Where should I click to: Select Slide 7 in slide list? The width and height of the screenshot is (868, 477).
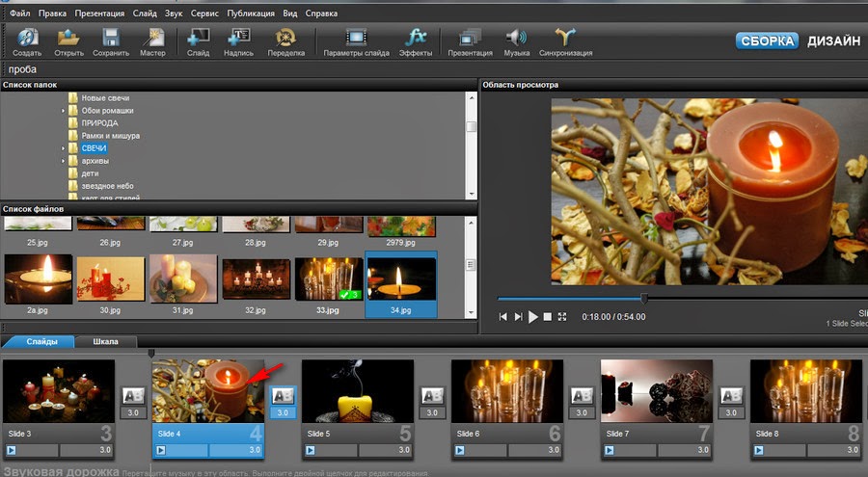[x=657, y=410]
